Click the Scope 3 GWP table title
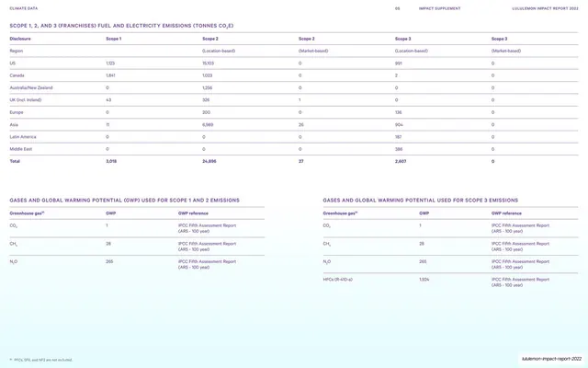 click(x=421, y=201)
